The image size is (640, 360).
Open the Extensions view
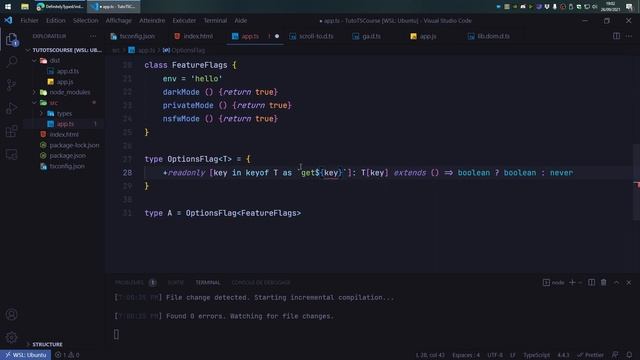click(x=12, y=131)
